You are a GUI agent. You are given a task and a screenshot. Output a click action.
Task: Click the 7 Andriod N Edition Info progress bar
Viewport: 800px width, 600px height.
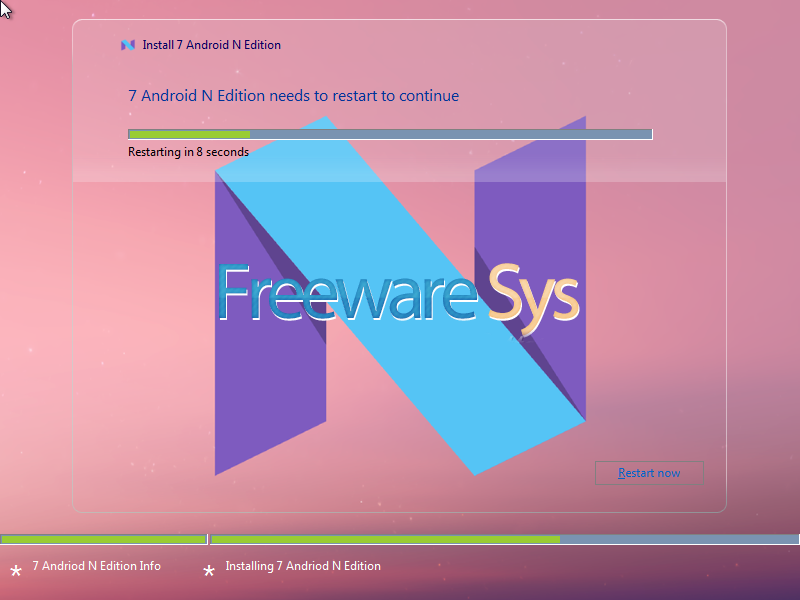click(104, 539)
